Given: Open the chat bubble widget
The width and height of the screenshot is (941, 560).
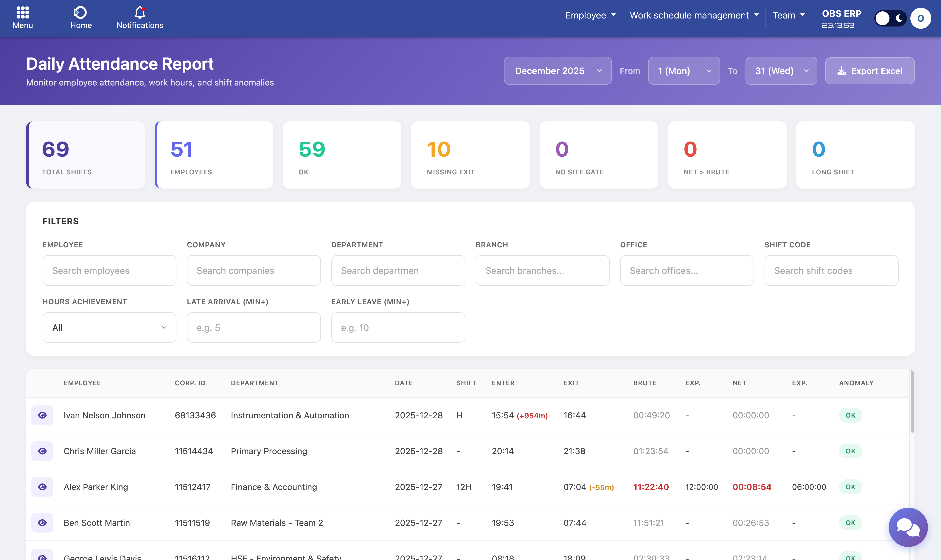Looking at the screenshot, I should pos(908,527).
